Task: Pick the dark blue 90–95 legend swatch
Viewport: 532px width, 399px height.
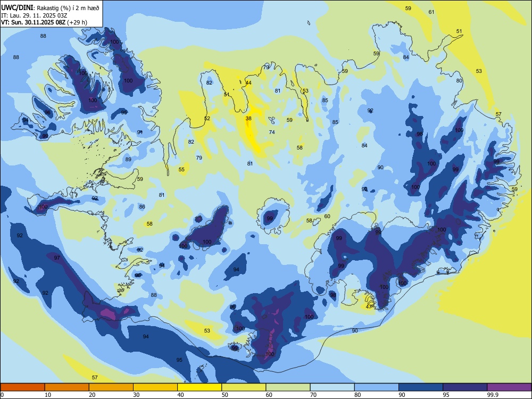Action: 421,387
